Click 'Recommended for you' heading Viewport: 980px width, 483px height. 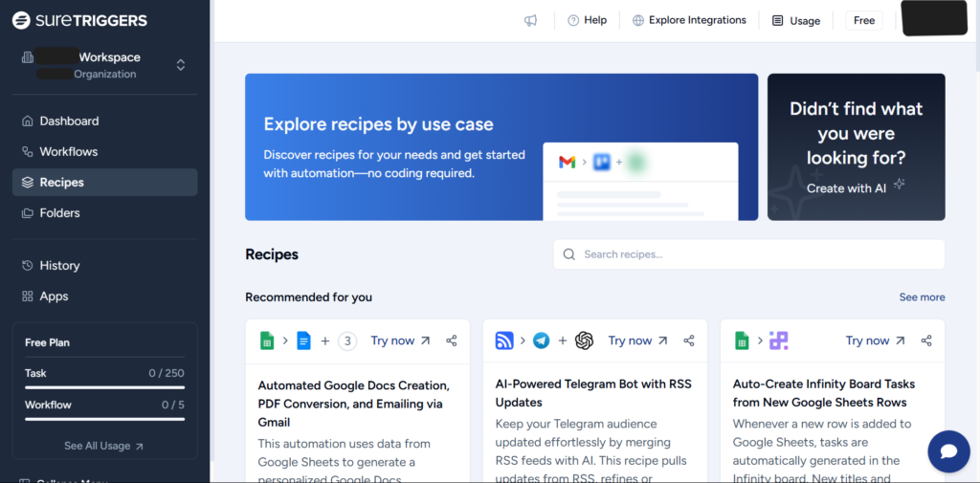(309, 297)
